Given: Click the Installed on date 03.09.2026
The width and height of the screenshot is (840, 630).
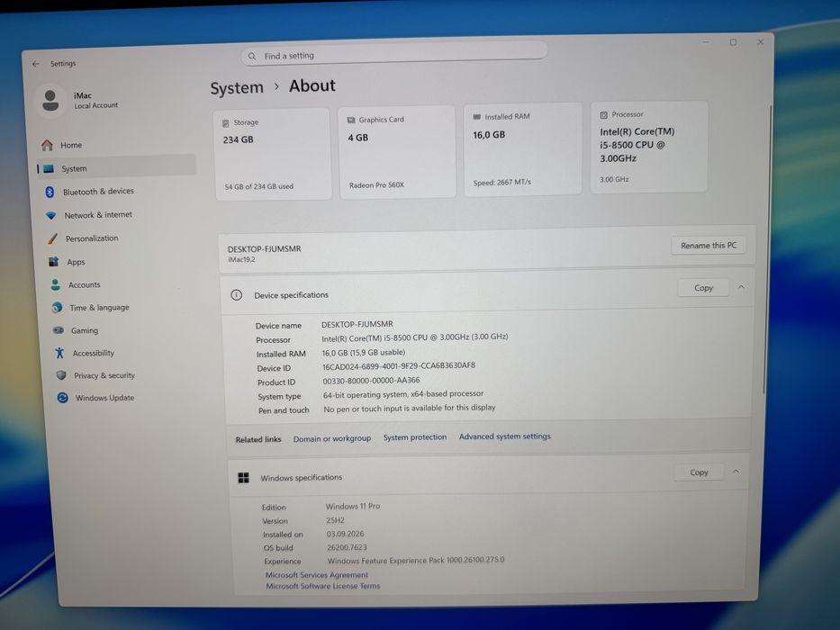Looking at the screenshot, I should click(345, 534).
